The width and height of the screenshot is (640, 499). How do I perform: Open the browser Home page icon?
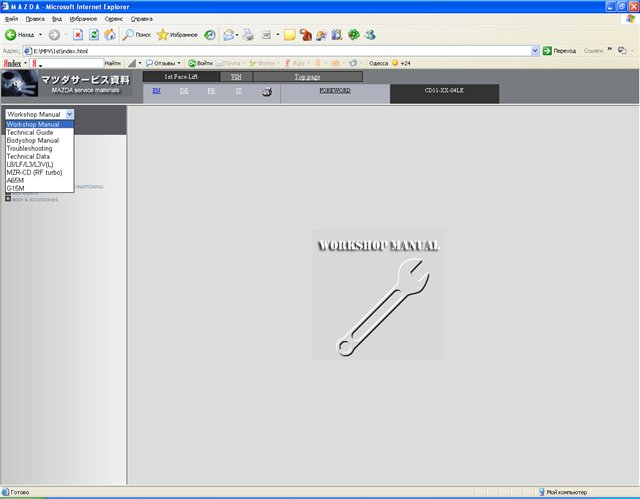click(110, 35)
